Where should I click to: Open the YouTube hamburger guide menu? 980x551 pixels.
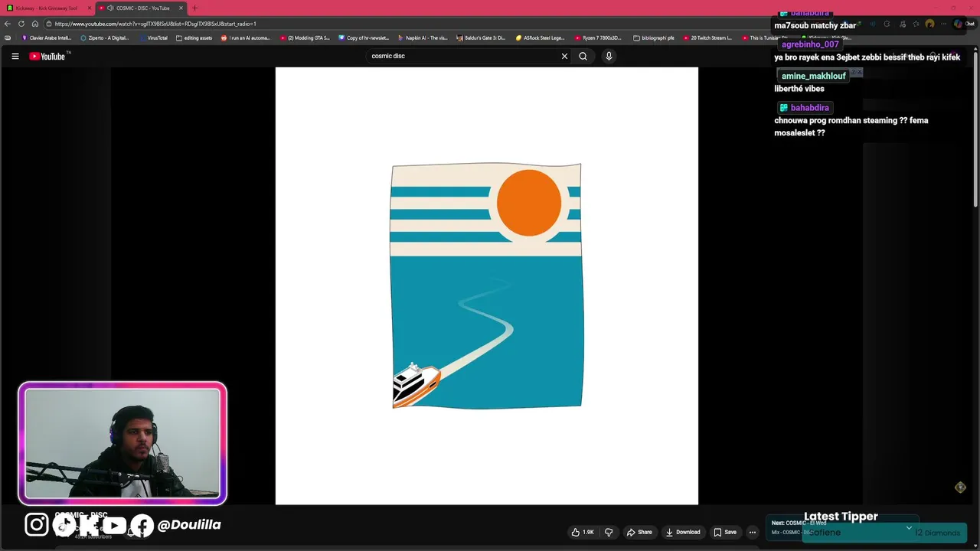click(15, 56)
